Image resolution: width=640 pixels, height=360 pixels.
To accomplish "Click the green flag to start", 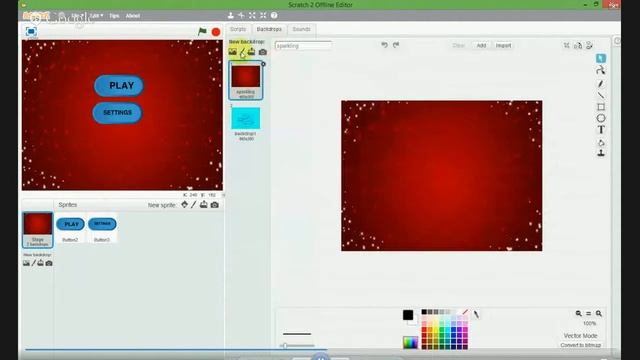I will 202,31.
